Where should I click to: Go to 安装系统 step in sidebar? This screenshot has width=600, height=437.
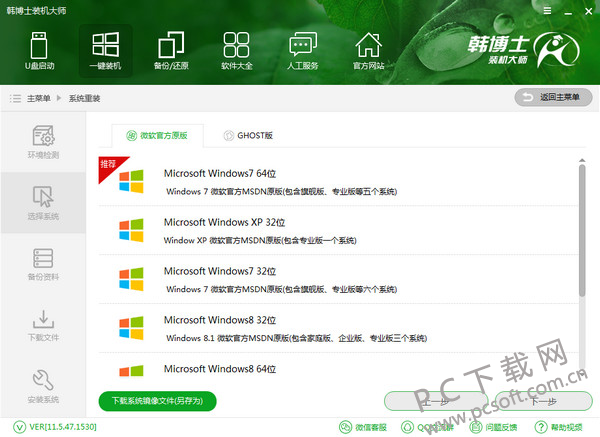pyautogui.click(x=43, y=386)
